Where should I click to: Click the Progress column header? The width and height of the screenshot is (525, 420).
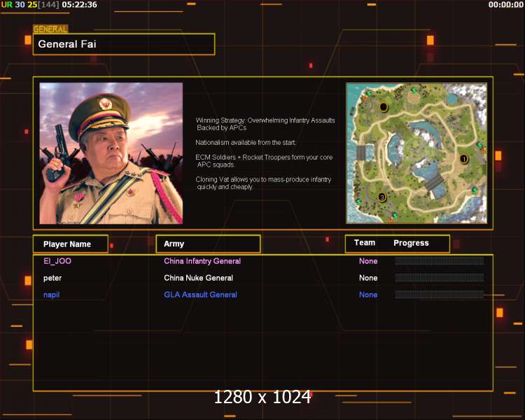411,243
